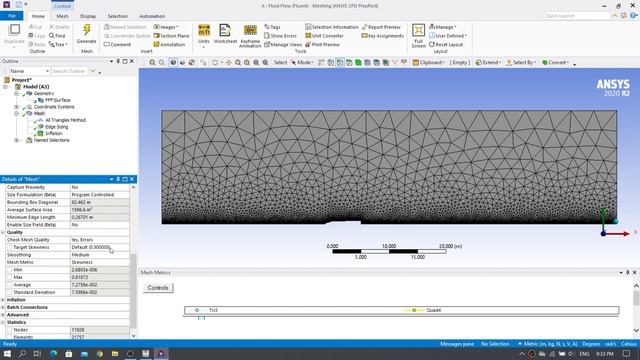The image size is (640, 360).
Task: Open Print Preview
Action: click(322, 44)
